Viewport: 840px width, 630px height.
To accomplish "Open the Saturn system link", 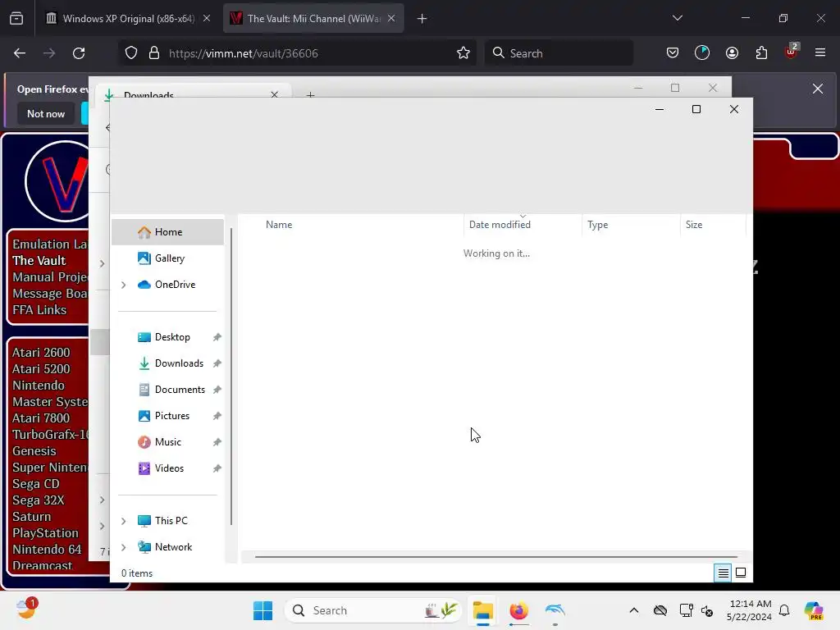I will coord(32,517).
